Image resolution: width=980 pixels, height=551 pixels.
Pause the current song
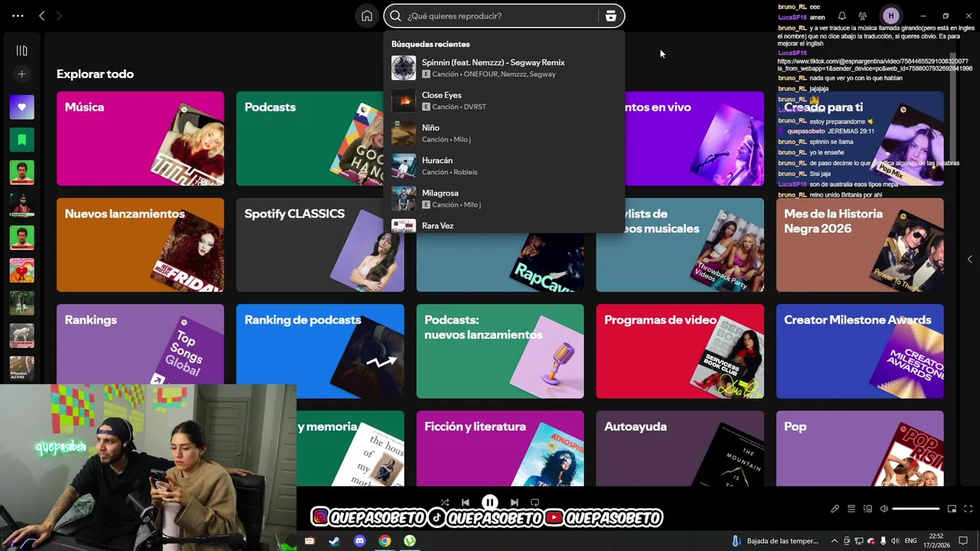coord(489,503)
